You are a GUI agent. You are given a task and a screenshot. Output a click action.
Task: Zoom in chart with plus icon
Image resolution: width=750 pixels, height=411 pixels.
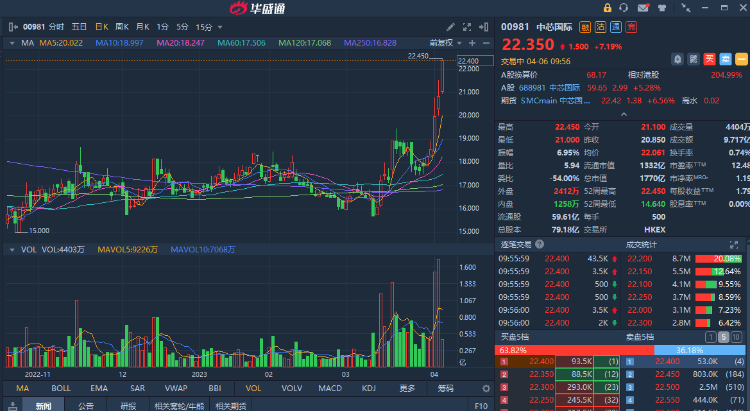(x=473, y=43)
